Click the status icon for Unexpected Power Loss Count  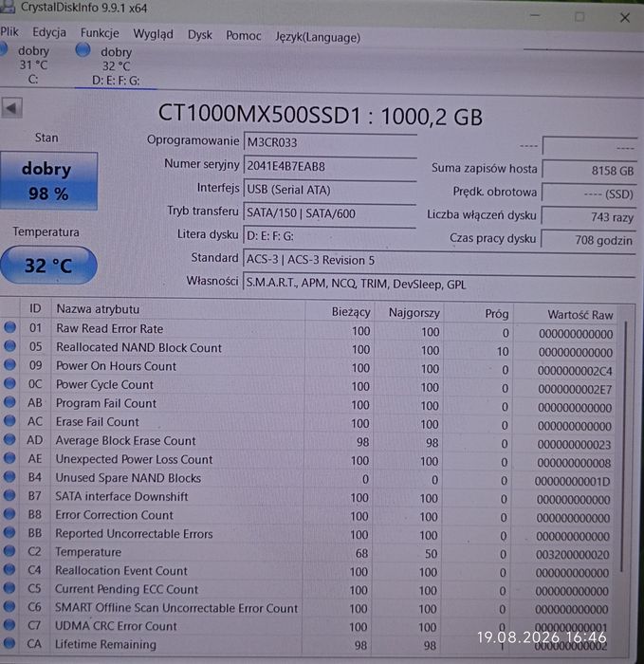pyautogui.click(x=9, y=458)
